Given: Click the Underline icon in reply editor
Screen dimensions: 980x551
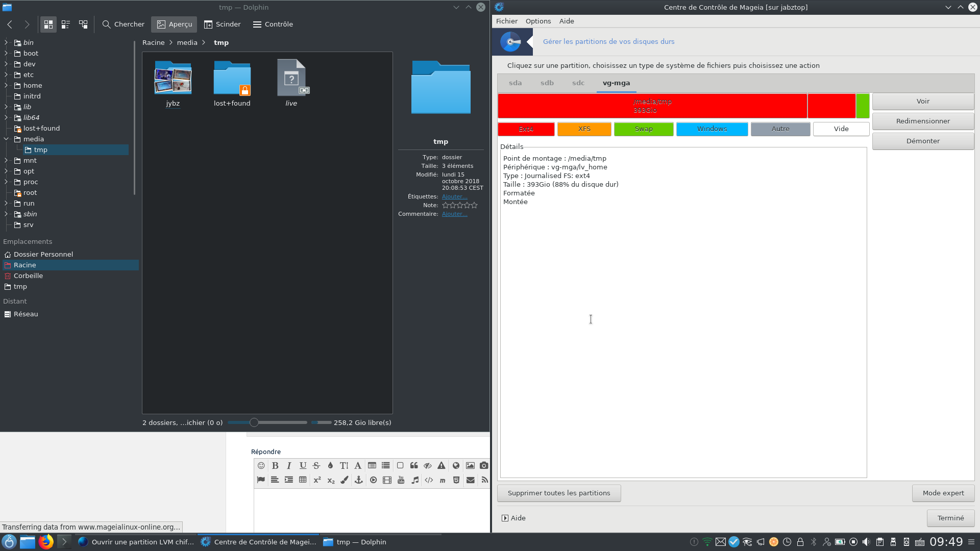Looking at the screenshot, I should (303, 465).
